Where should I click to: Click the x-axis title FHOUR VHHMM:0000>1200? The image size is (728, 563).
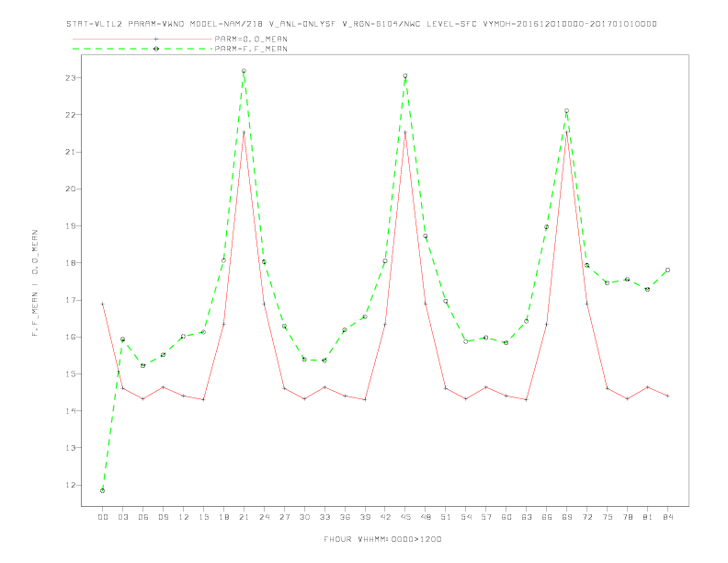pos(382,539)
